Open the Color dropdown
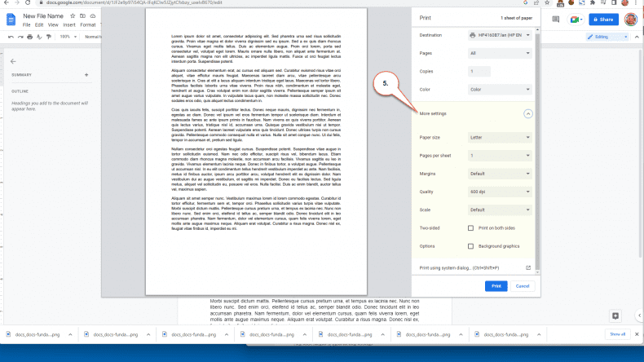This screenshot has width=644, height=362. 500,90
